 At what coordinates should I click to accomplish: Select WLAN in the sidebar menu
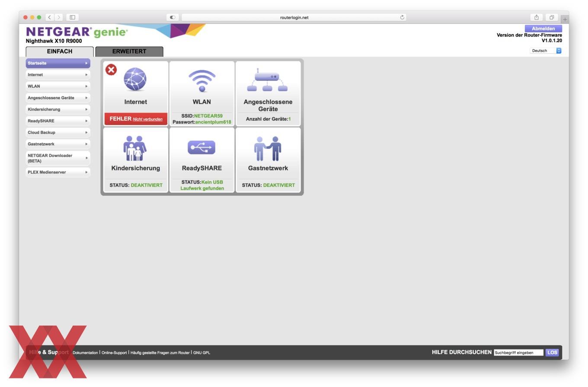point(58,86)
